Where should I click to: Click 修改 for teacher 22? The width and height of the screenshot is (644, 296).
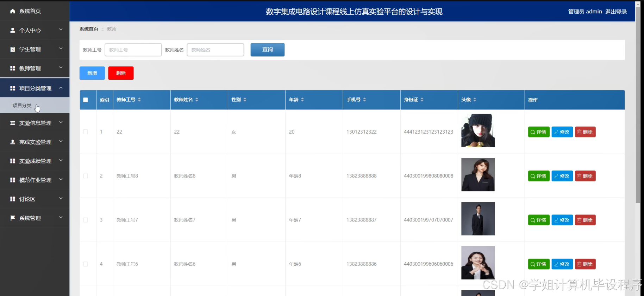coord(562,132)
